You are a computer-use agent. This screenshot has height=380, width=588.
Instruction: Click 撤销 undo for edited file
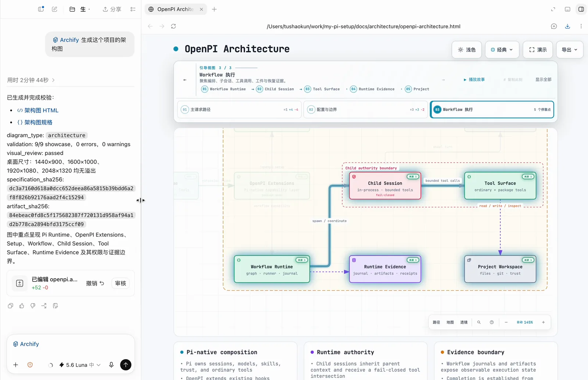coord(95,283)
